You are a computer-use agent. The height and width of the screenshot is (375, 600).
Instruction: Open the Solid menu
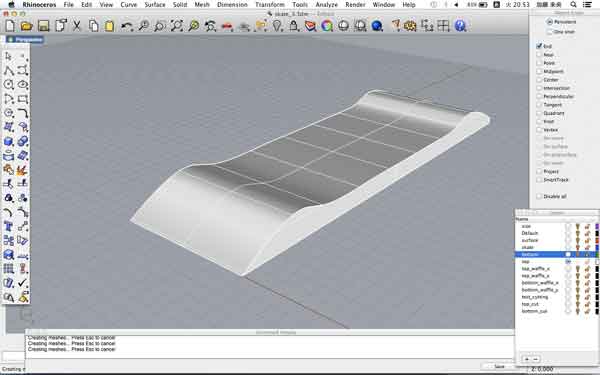tap(180, 5)
